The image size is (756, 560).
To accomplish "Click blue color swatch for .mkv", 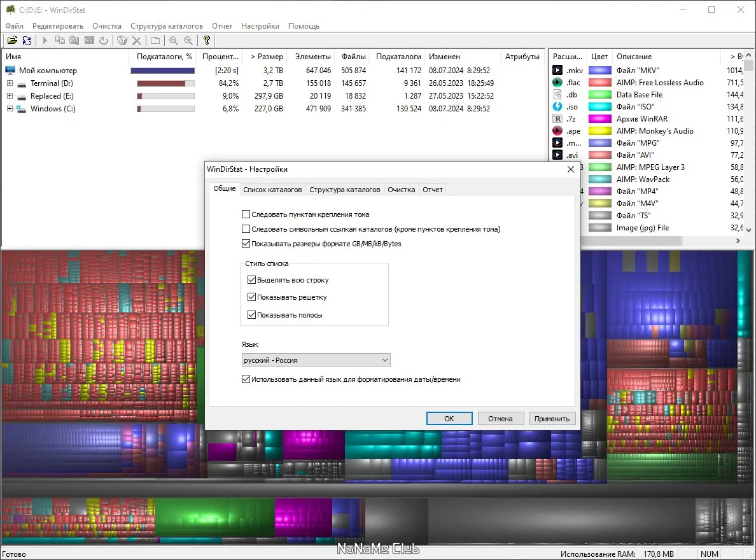I will tap(600, 71).
